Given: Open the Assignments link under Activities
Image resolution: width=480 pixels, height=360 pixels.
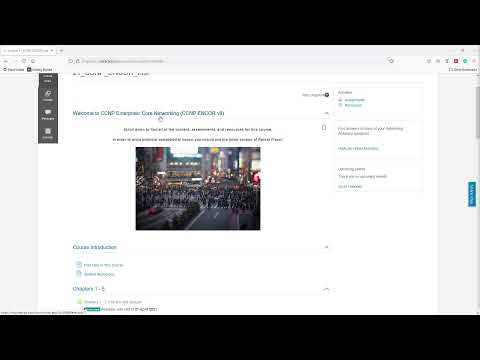Looking at the screenshot, I should coord(355,100).
